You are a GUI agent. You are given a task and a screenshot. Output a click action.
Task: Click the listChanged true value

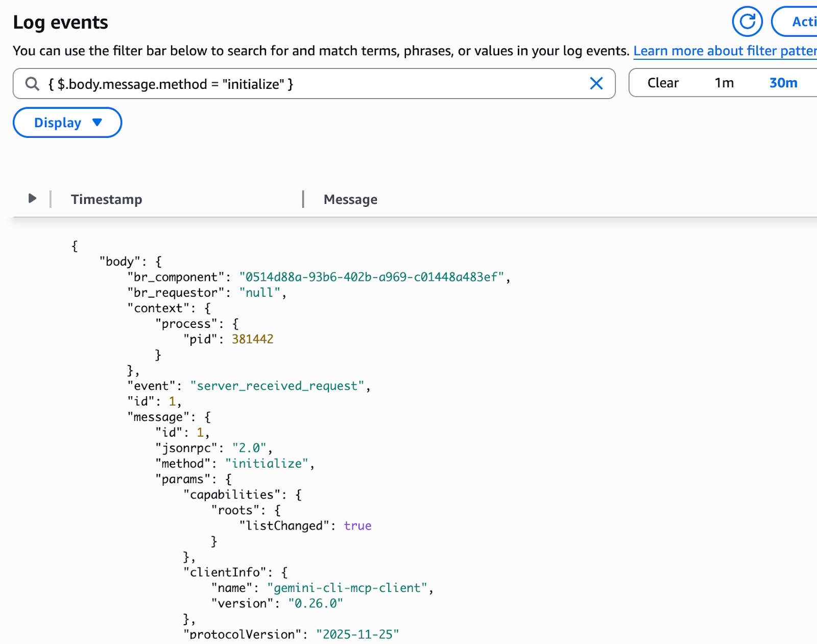click(x=357, y=526)
